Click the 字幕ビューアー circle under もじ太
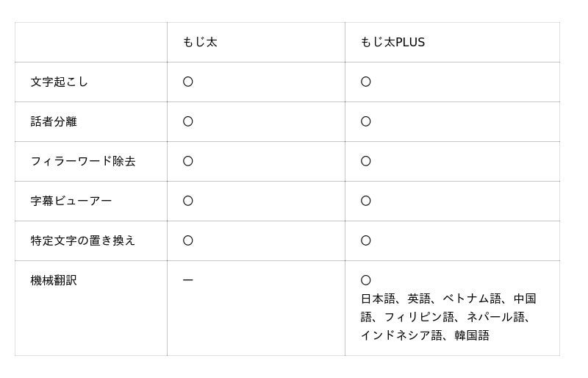Image resolution: width=588 pixels, height=378 pixels. coord(188,202)
